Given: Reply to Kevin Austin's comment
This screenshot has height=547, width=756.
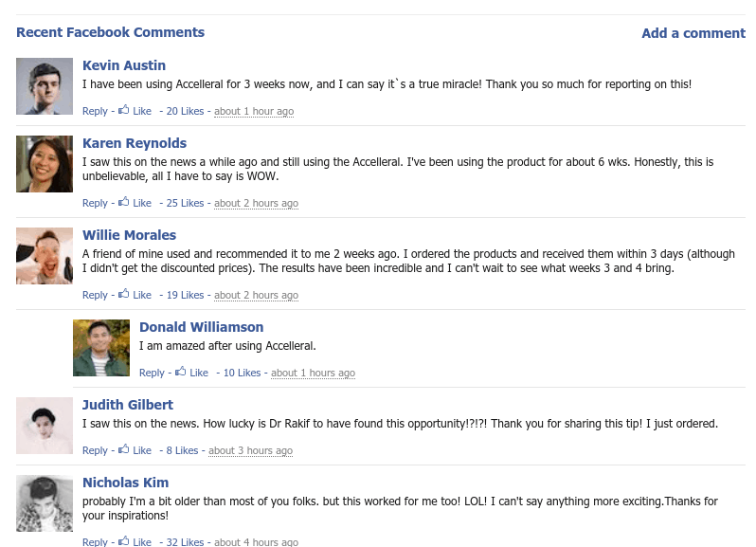Looking at the screenshot, I should click(x=95, y=111).
